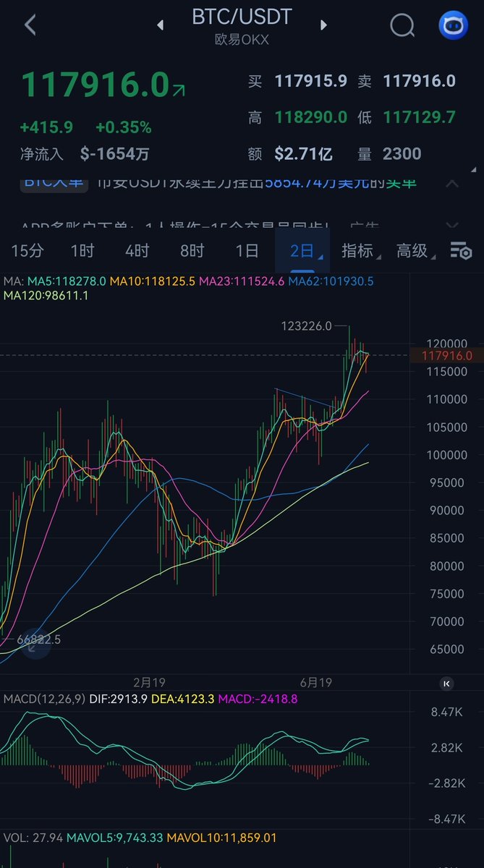Screen dimensions: 484x868
Task: Select the 4时 timeframe
Action: (x=137, y=251)
